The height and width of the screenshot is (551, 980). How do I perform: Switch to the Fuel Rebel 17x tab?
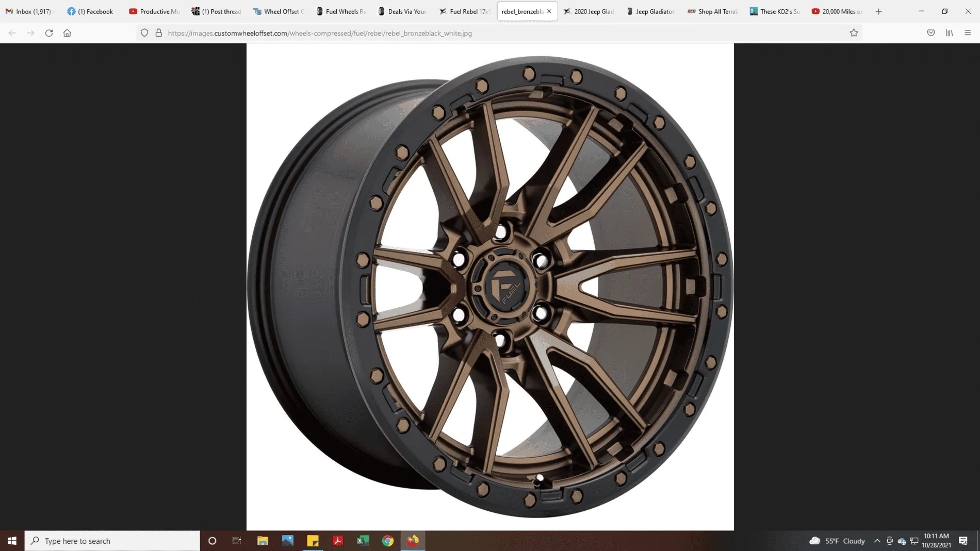coord(465,11)
